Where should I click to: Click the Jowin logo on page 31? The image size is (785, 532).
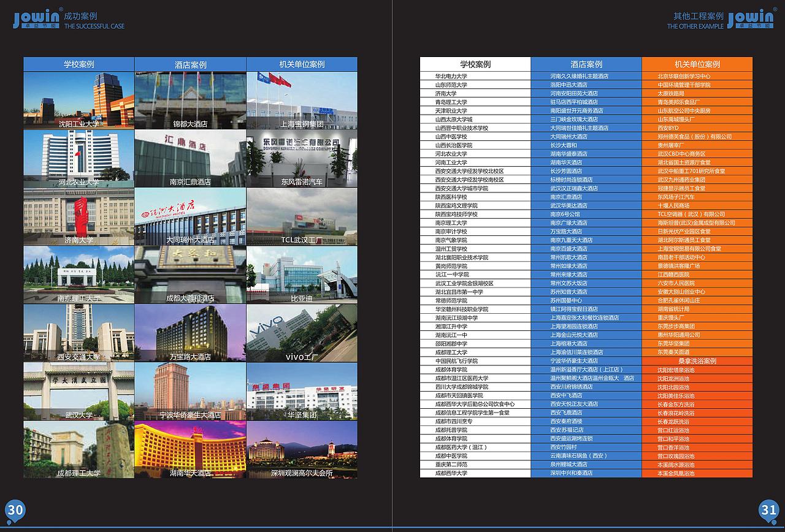pos(751,19)
